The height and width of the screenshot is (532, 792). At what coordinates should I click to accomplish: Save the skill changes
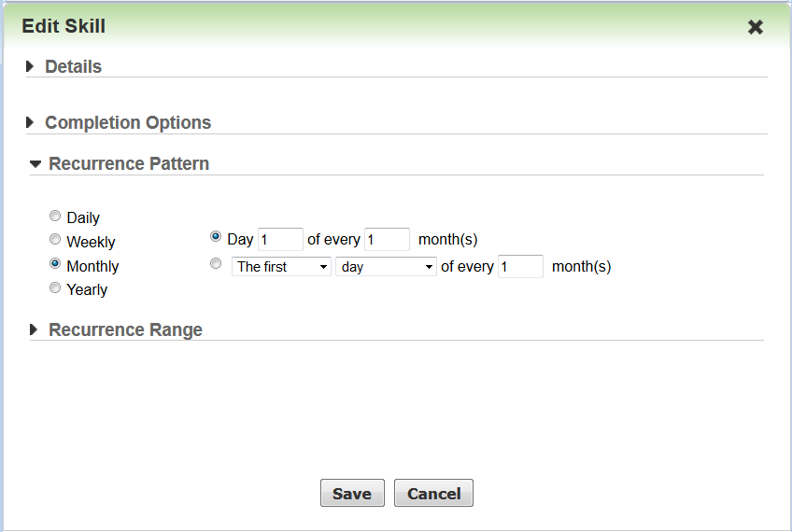coord(352,494)
